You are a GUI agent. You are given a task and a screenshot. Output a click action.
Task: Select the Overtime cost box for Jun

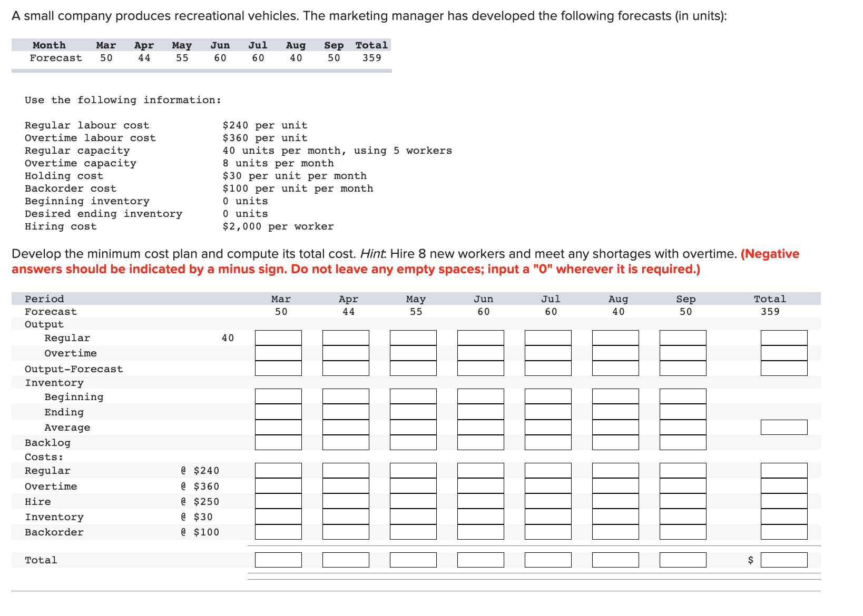coord(480,485)
